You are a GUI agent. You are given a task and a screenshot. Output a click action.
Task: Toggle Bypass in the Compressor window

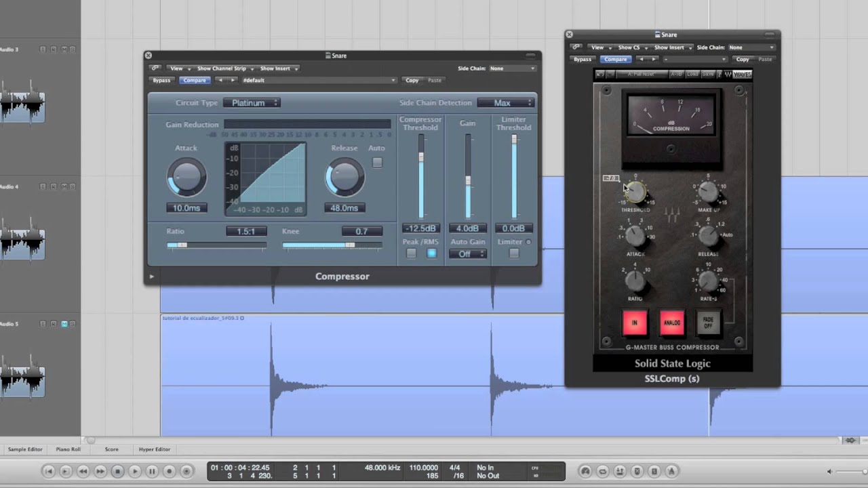click(161, 80)
